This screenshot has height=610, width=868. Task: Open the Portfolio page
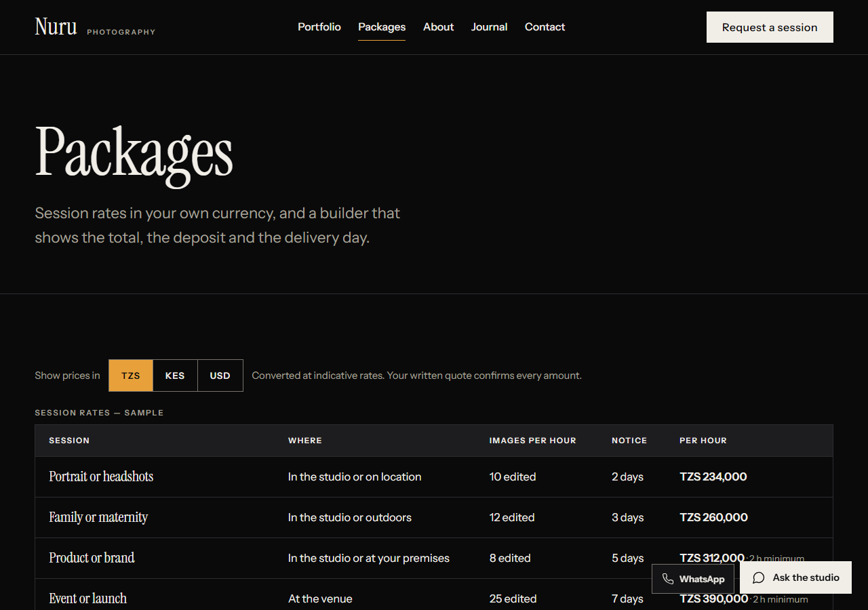(x=319, y=27)
